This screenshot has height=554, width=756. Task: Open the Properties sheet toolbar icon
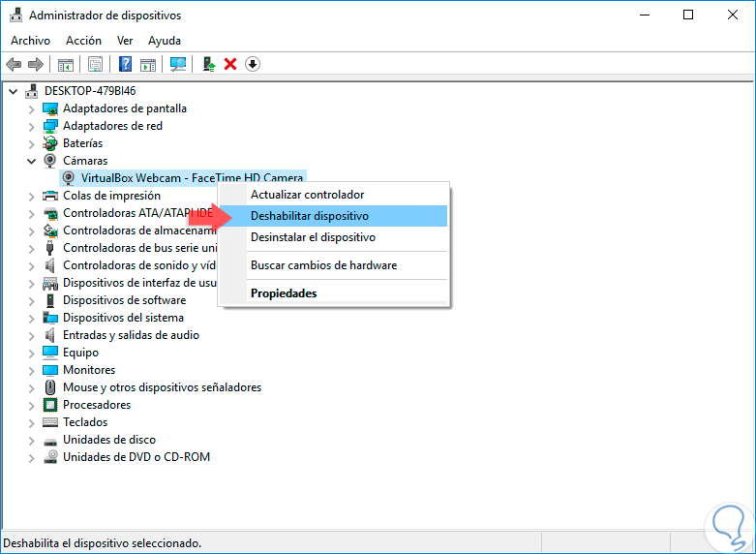[x=95, y=64]
